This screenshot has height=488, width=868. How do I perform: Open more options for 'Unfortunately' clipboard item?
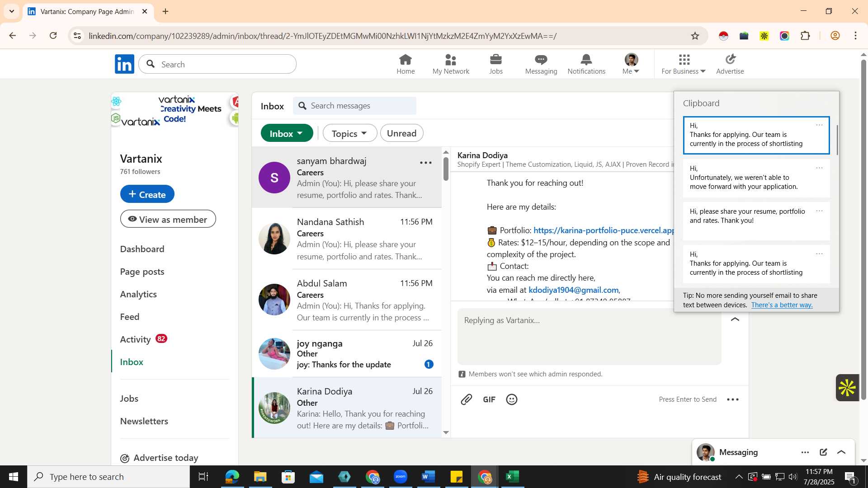tap(819, 168)
